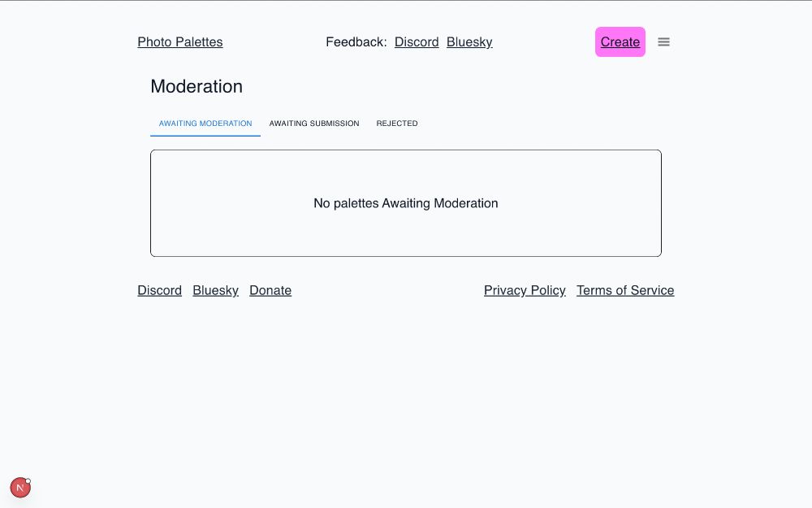Follow the Donate footer link
The height and width of the screenshot is (508, 812).
pos(270,290)
